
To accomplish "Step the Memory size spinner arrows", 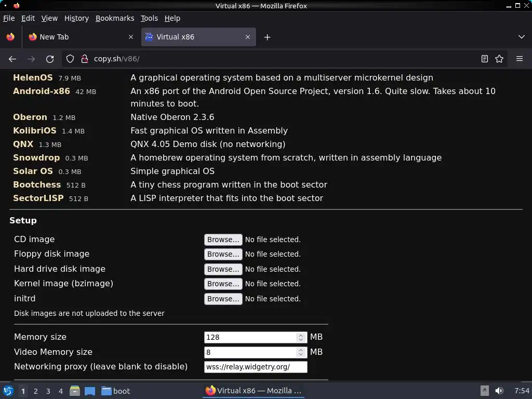I will point(301,337).
